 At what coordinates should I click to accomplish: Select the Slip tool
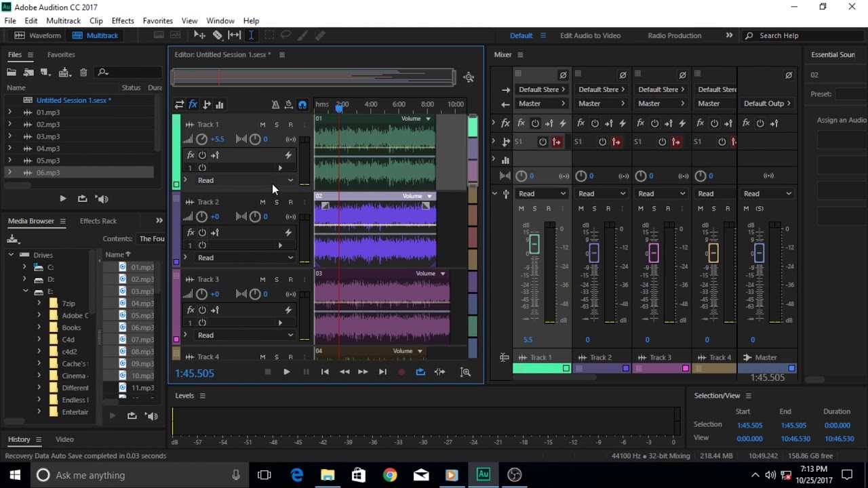pos(234,35)
